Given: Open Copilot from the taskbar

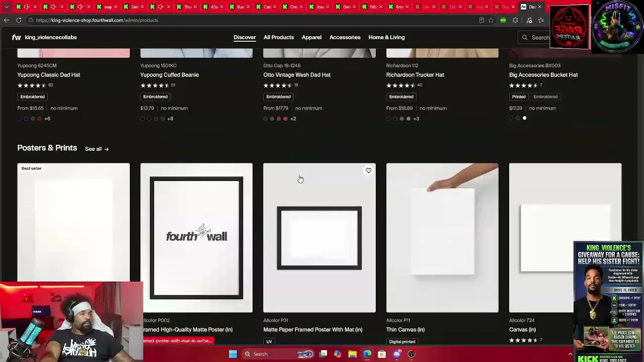Looking at the screenshot, I should pos(338,354).
